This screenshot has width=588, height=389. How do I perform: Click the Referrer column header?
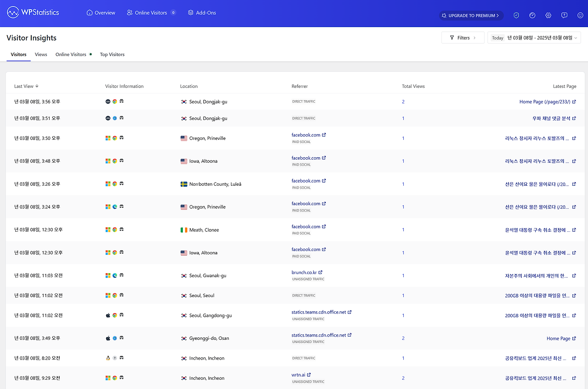coord(300,86)
